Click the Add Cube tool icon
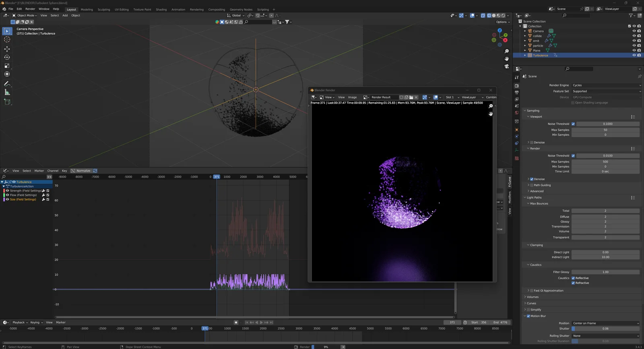Viewport: 644px width, 349px height. [x=7, y=102]
